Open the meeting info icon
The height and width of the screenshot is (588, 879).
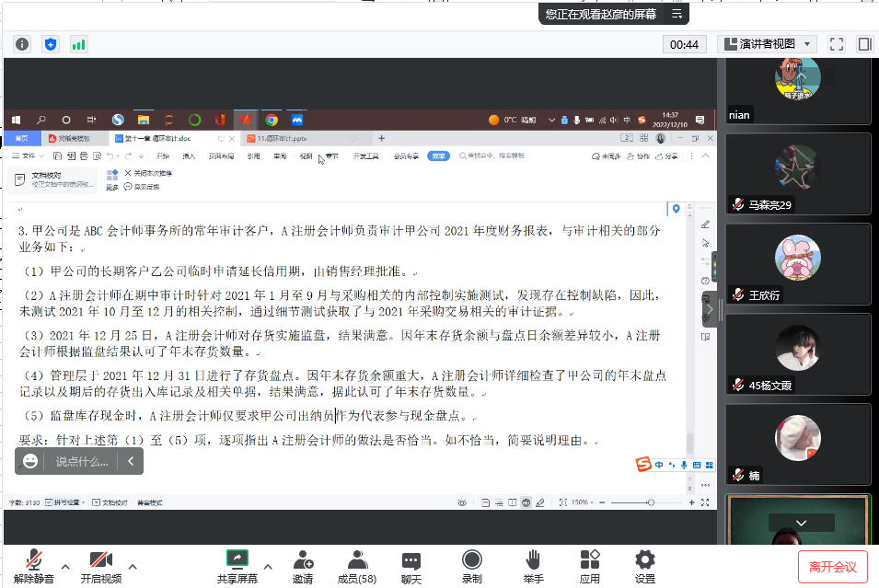click(x=22, y=44)
